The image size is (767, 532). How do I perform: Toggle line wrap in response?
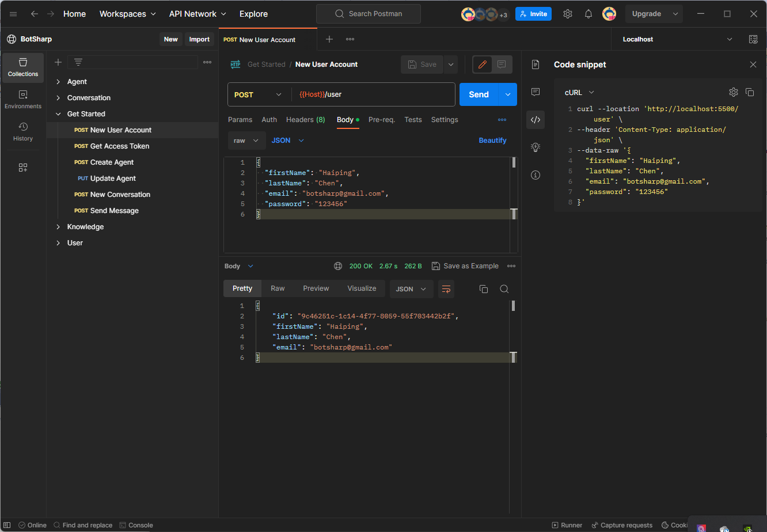(x=446, y=289)
